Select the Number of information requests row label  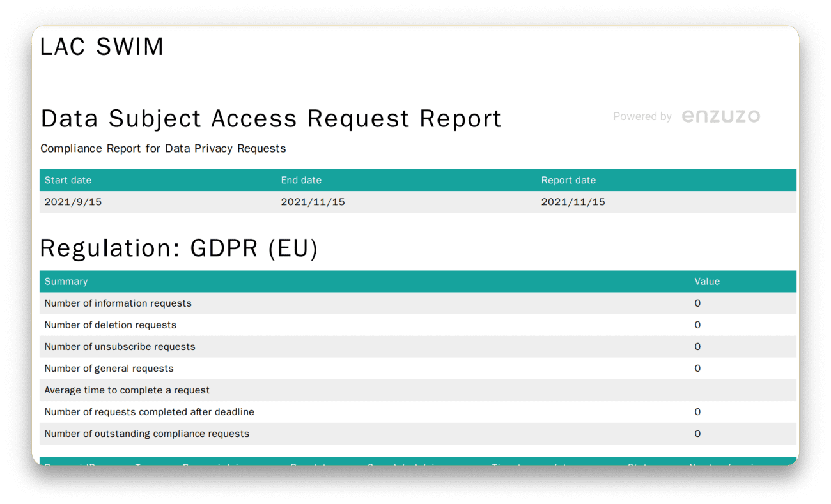[x=118, y=303]
